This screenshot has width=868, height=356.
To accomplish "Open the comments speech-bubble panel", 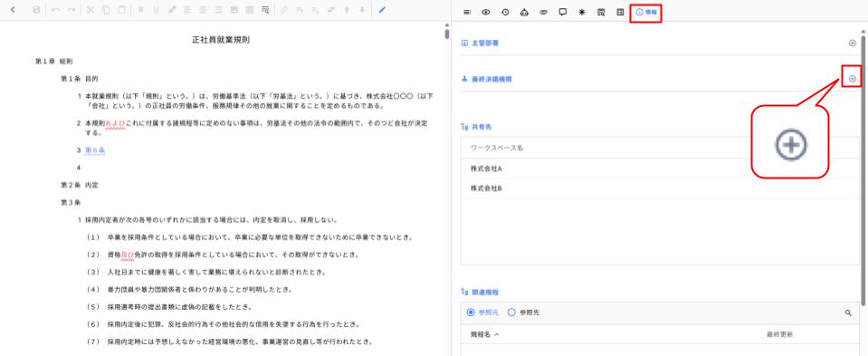I will 563,12.
